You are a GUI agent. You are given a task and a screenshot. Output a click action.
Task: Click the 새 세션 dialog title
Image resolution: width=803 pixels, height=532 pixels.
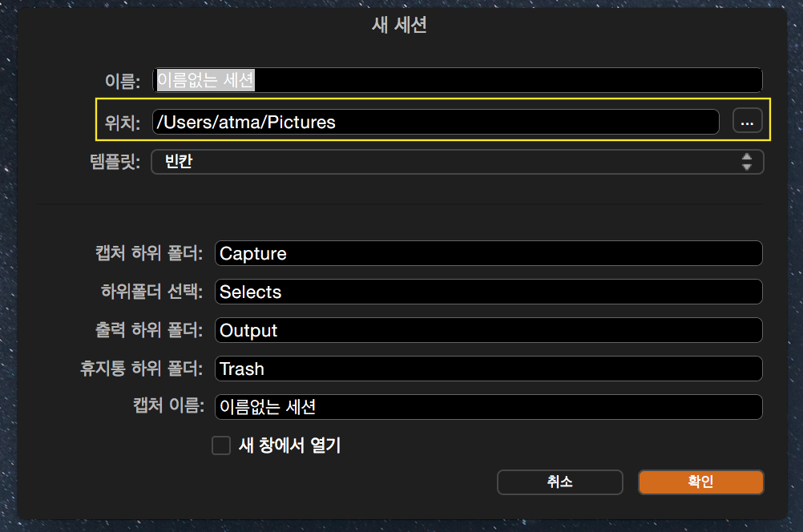pyautogui.click(x=399, y=25)
